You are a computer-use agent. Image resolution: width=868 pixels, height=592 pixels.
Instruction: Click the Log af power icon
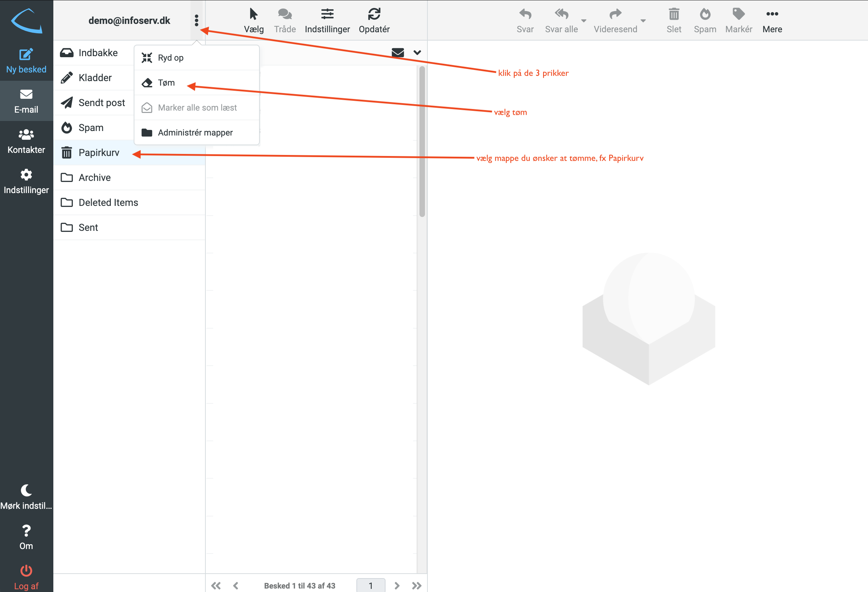(26, 571)
